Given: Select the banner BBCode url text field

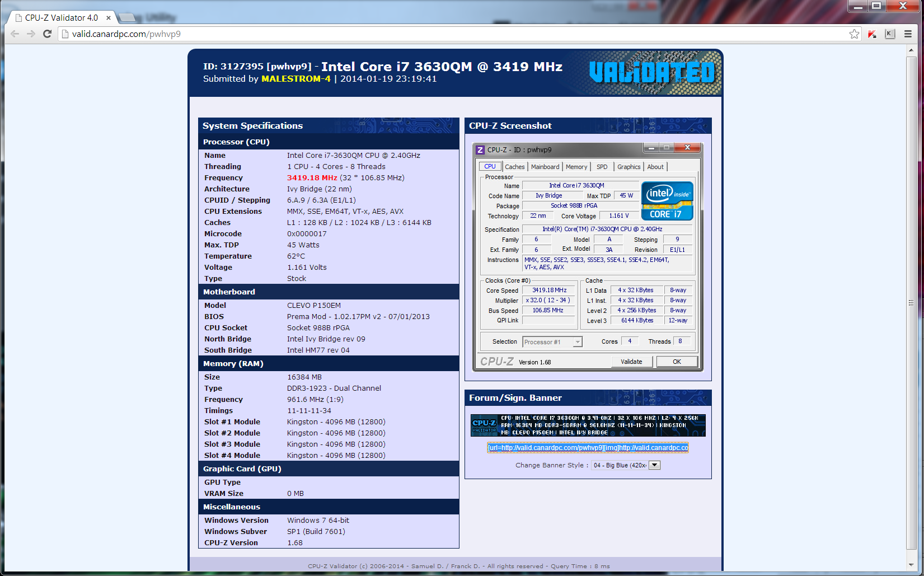Looking at the screenshot, I should point(588,448).
